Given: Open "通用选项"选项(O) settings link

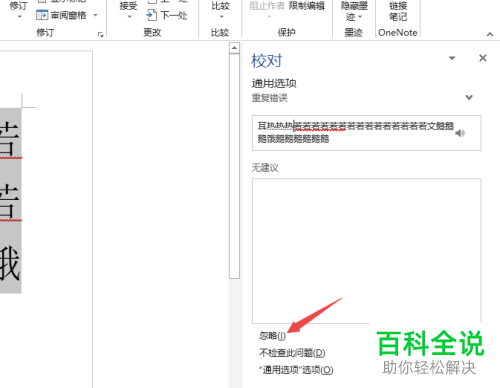Looking at the screenshot, I should [296, 370].
